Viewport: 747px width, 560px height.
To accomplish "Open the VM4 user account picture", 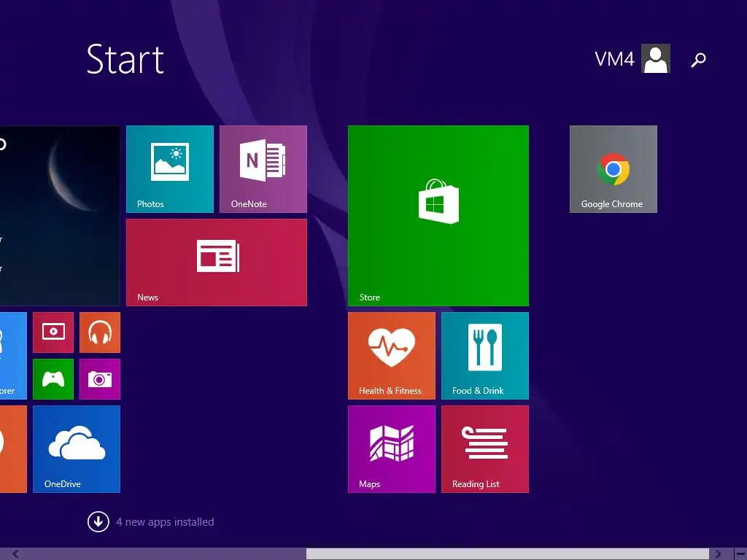I will coord(656,58).
